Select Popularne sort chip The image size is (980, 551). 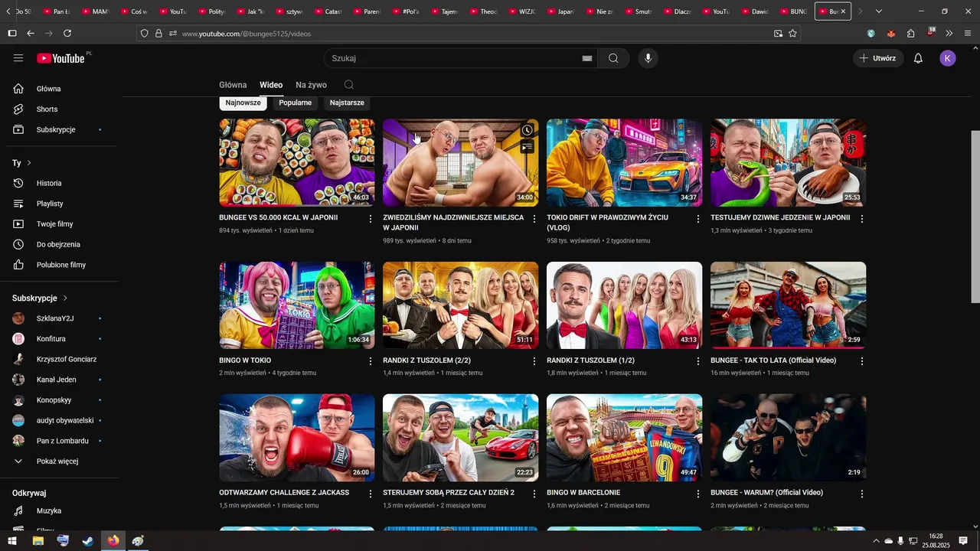(295, 103)
